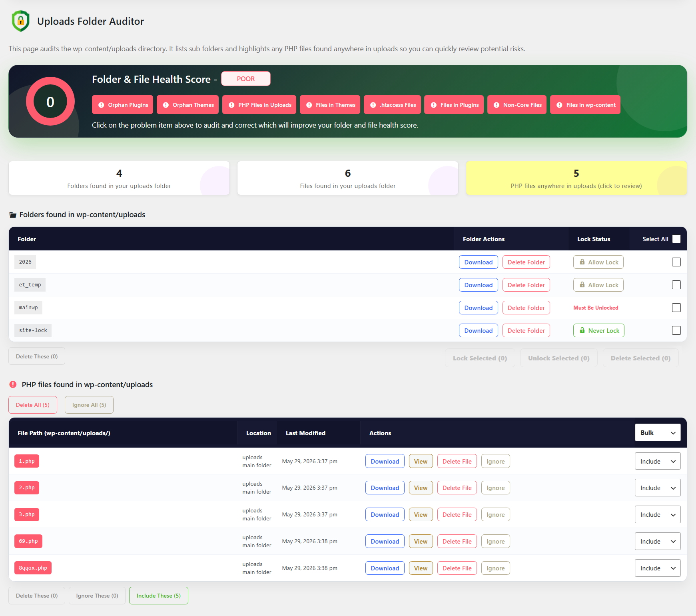Click the mainwp folder name
The height and width of the screenshot is (616, 696).
[x=28, y=307]
